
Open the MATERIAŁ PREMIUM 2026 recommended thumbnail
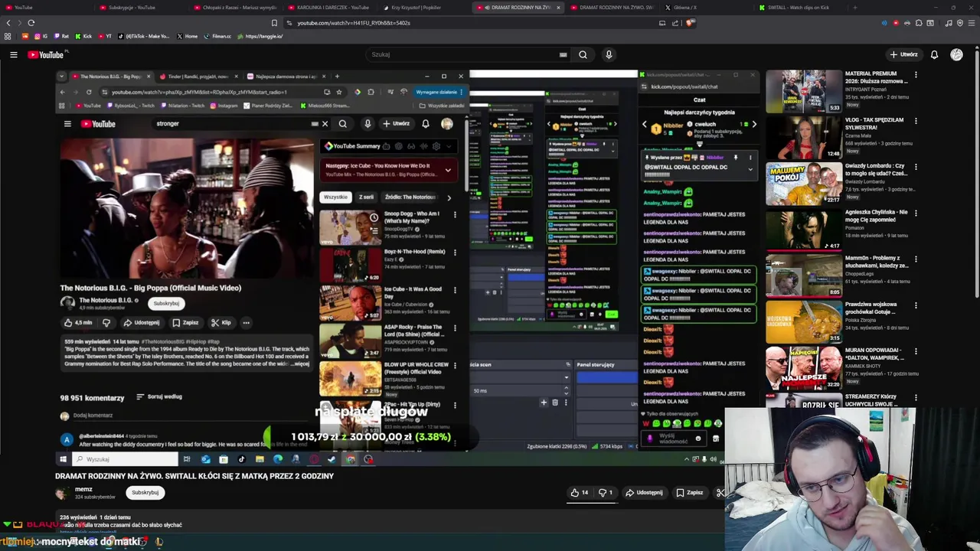point(804,91)
